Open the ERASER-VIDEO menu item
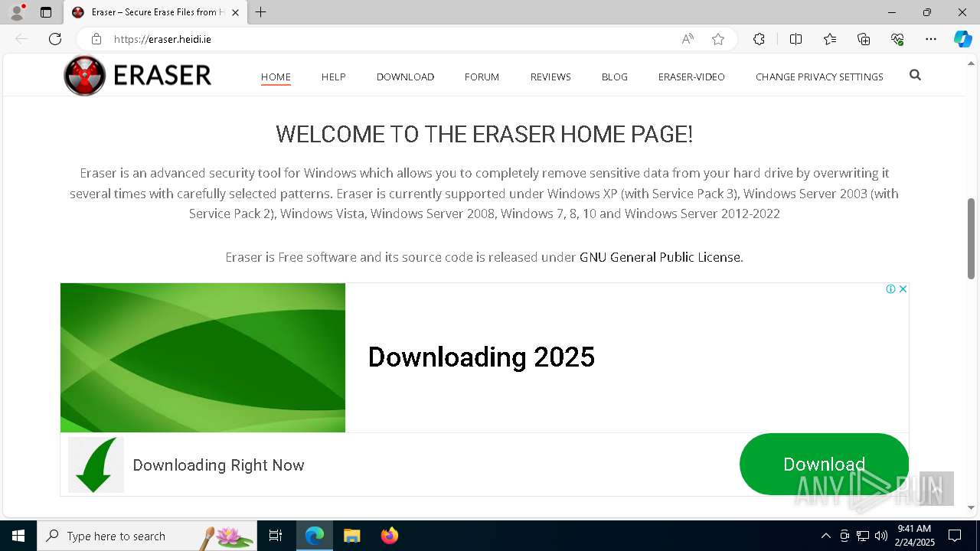 tap(691, 77)
